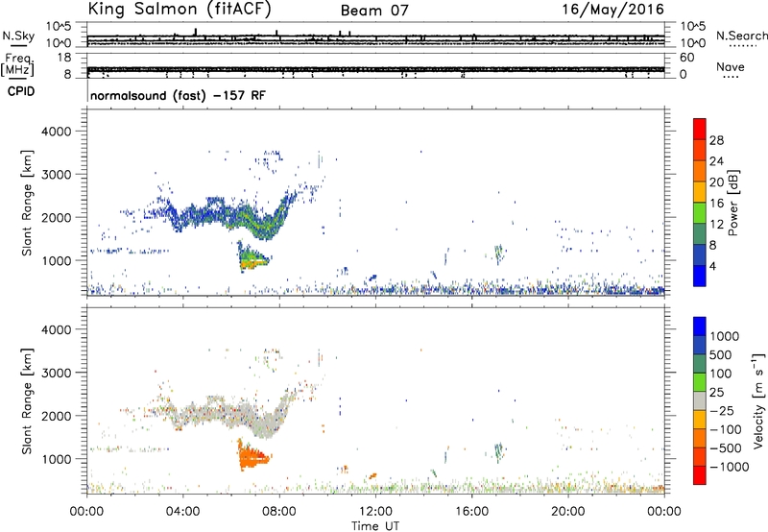Click the '08:00' time axis tick label
768x532 pixels.
tap(279, 512)
